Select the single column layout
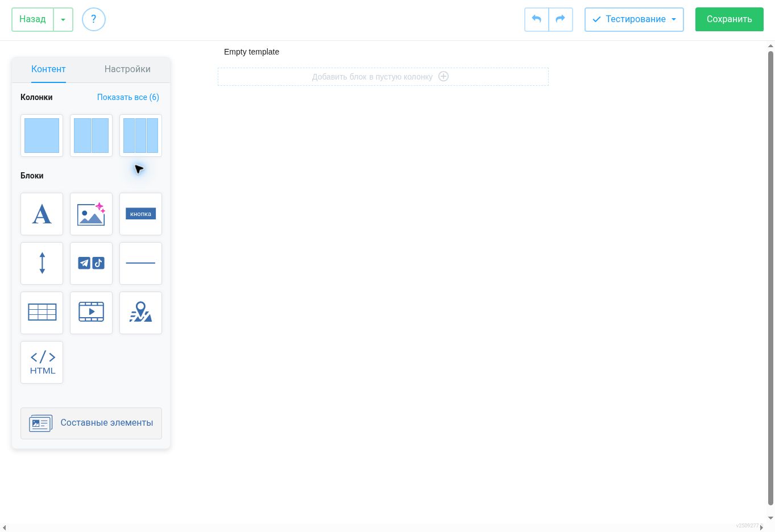775x532 pixels. click(x=42, y=135)
